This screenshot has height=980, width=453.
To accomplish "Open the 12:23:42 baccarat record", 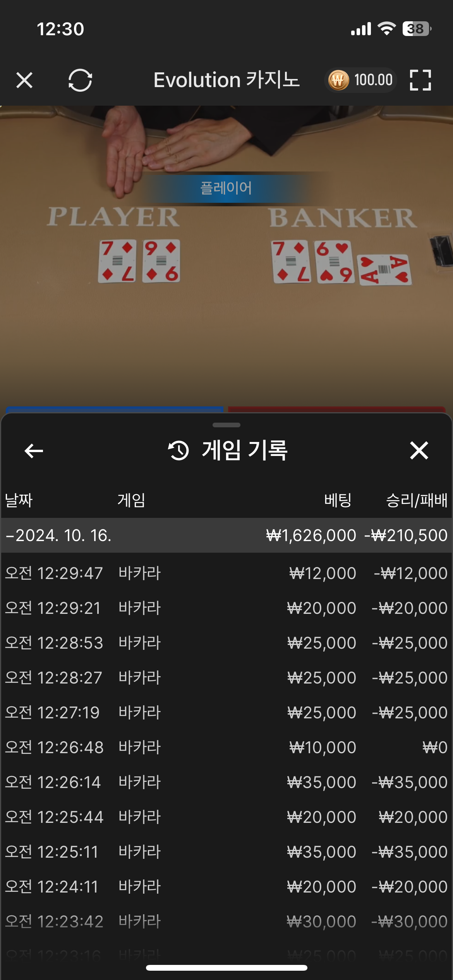I will click(x=226, y=922).
